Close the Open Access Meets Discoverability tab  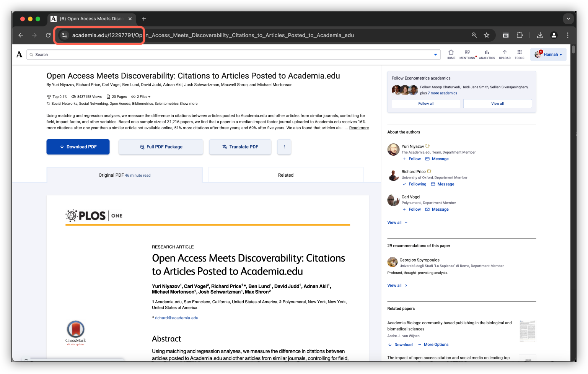point(130,19)
